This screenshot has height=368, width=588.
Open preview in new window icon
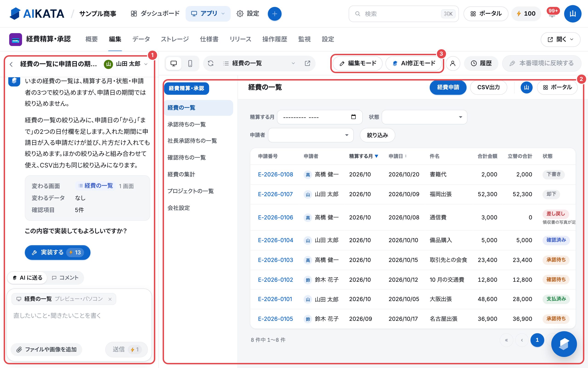[308, 63]
